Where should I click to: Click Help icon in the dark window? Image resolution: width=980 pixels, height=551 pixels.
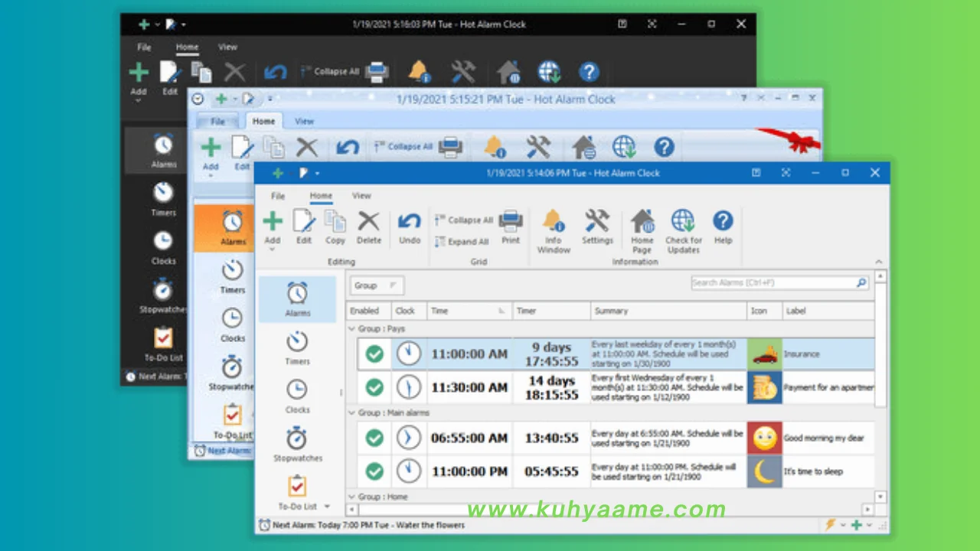tap(589, 72)
